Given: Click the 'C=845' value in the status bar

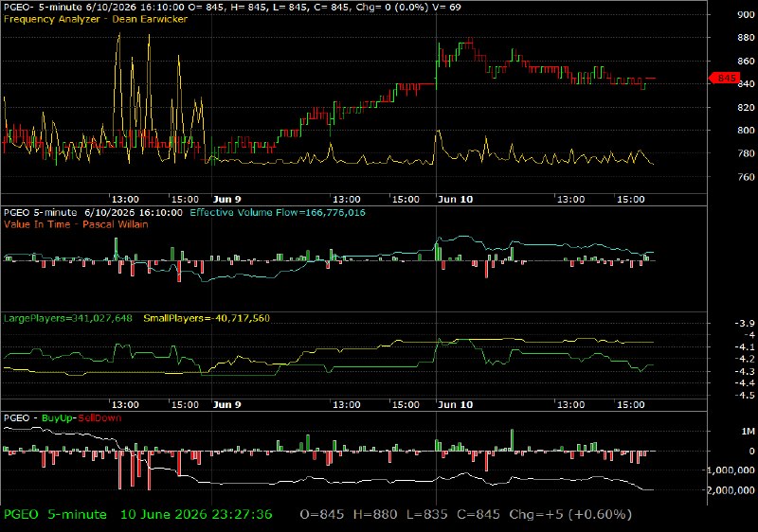Looking at the screenshot, I should coord(478,515).
